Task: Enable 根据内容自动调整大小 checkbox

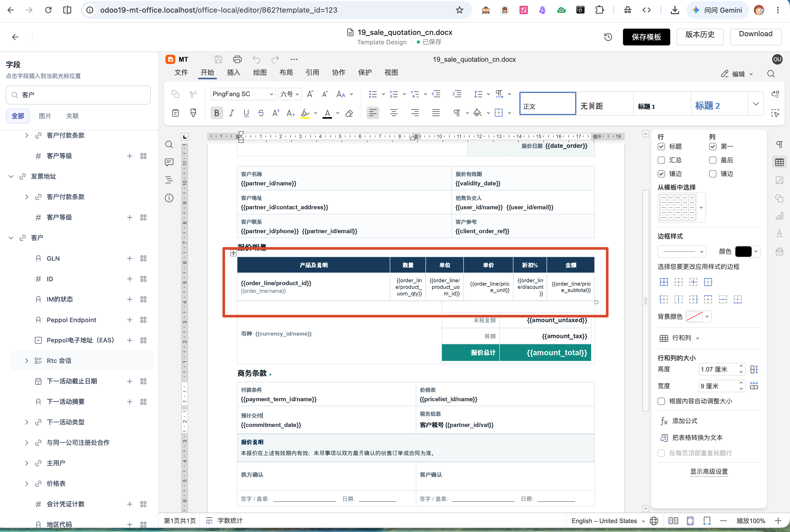Action: [x=661, y=401]
